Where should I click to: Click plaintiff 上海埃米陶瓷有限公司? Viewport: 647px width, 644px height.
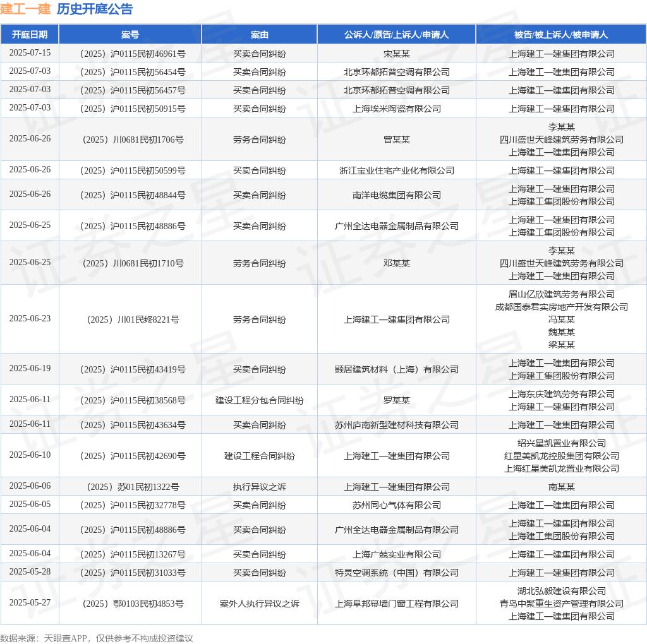397,109
